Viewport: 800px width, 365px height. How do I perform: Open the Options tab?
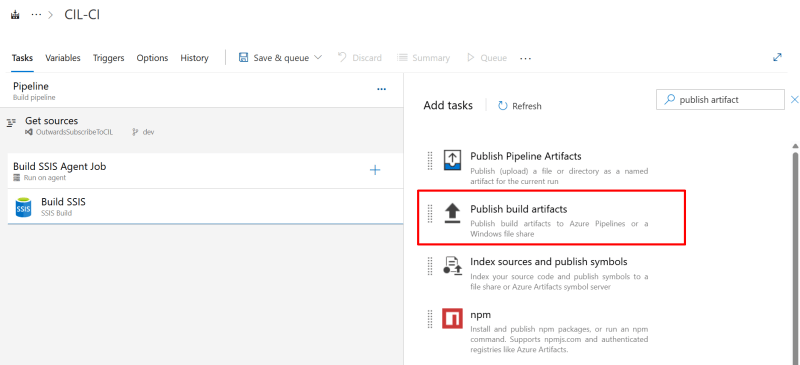(152, 58)
